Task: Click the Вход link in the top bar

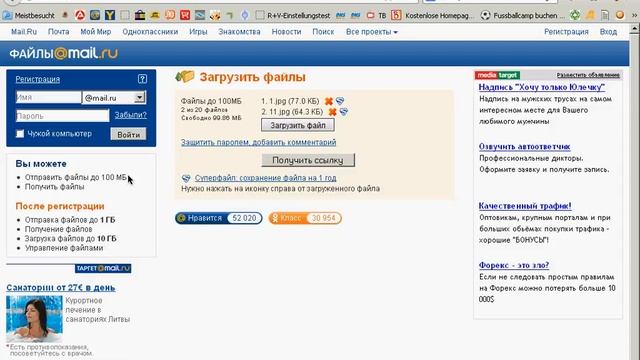Action: [608, 31]
